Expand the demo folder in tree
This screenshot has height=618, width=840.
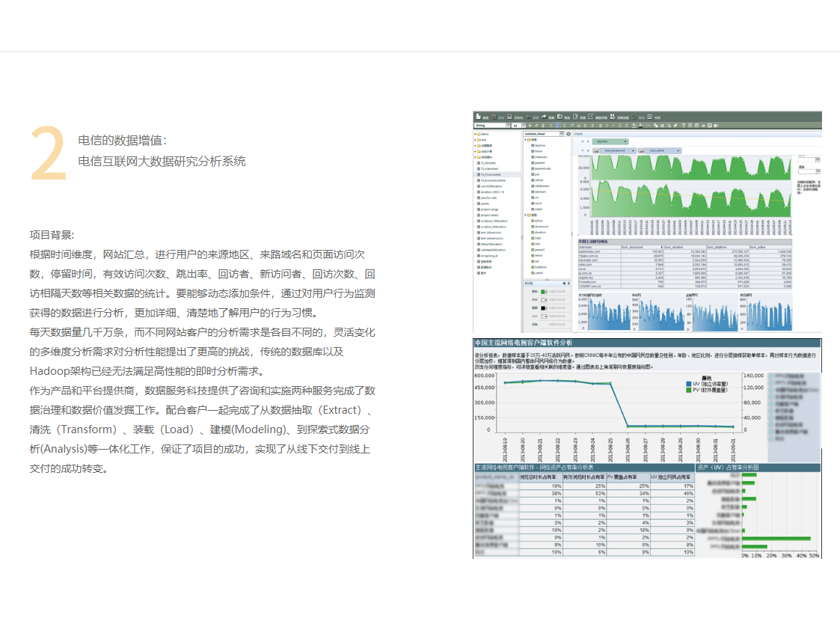click(476, 134)
